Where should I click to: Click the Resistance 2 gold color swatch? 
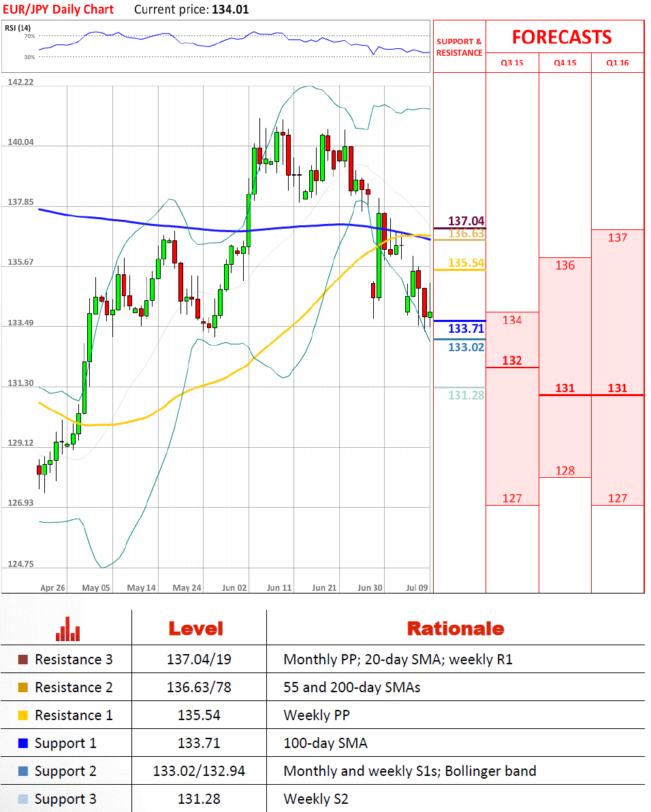point(22,687)
